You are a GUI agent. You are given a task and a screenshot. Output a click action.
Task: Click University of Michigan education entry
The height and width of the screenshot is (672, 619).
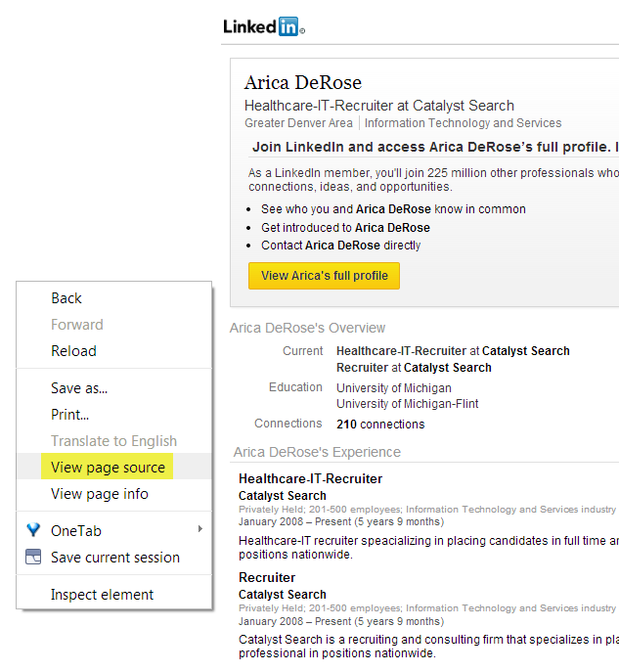394,388
